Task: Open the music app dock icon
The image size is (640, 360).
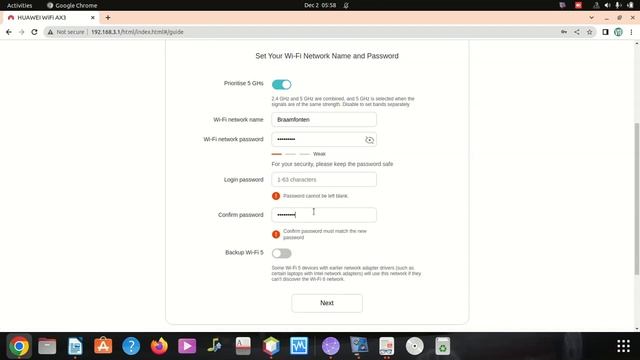Action: 215,346
